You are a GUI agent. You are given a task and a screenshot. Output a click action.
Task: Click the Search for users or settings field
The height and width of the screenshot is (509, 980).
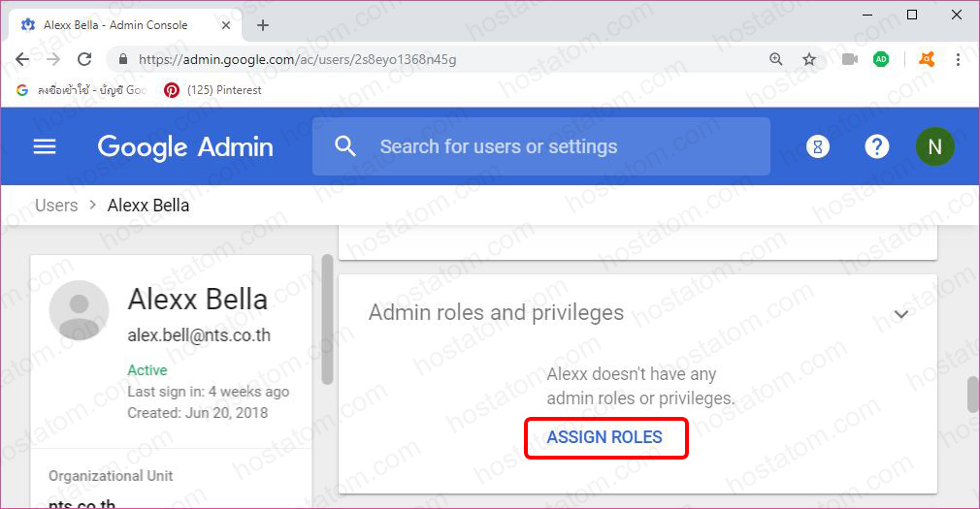563,146
